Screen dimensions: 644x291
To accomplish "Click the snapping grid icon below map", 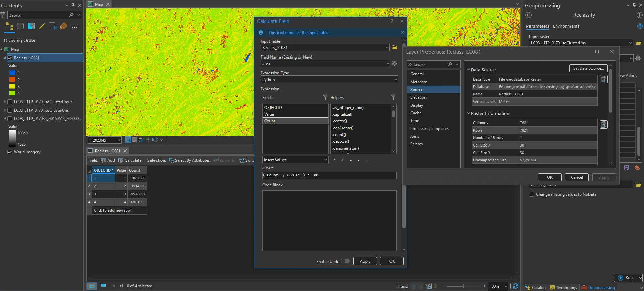I will click(128, 140).
